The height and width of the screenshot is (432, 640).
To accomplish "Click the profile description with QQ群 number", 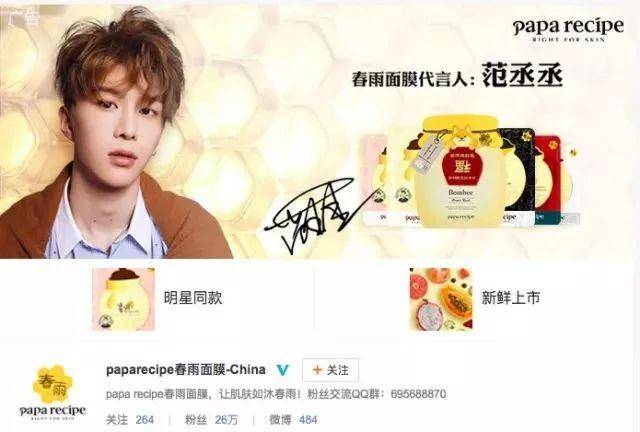I will 276,394.
